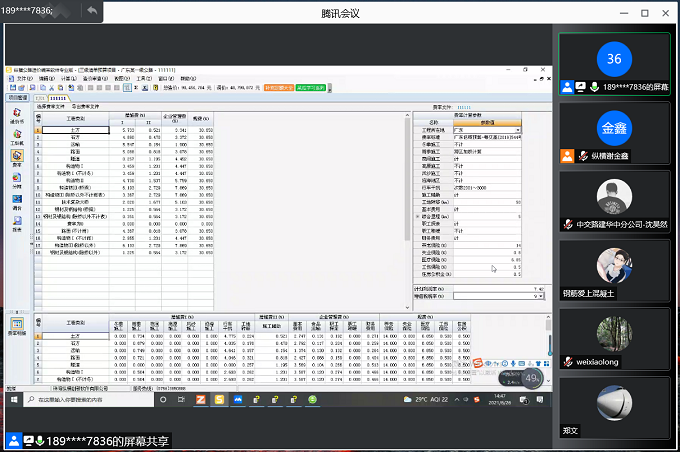Open Cortana circle on shared taskbar
This screenshot has height=452, width=680.
click(163, 400)
